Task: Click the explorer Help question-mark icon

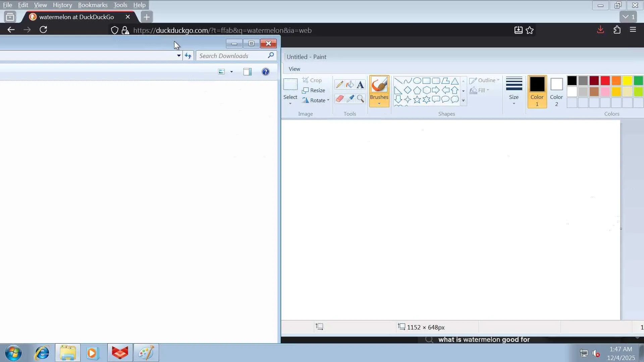Action: point(265,72)
